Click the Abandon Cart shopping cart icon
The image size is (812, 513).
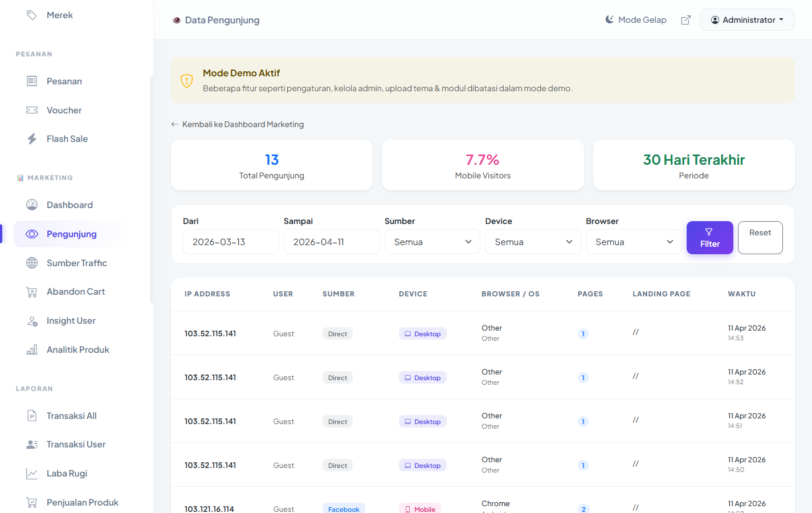tap(32, 292)
